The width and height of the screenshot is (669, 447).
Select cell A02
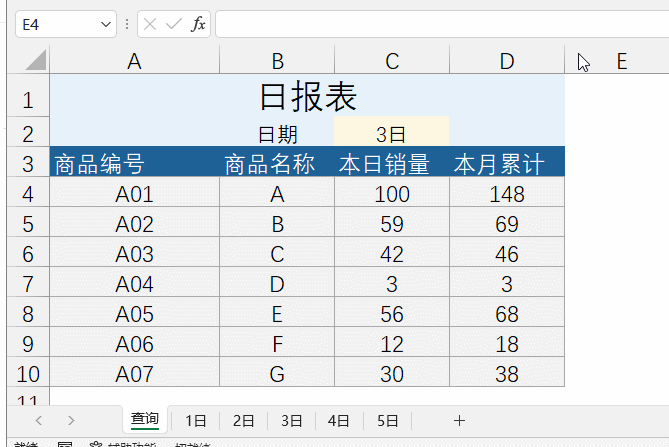pos(134,222)
